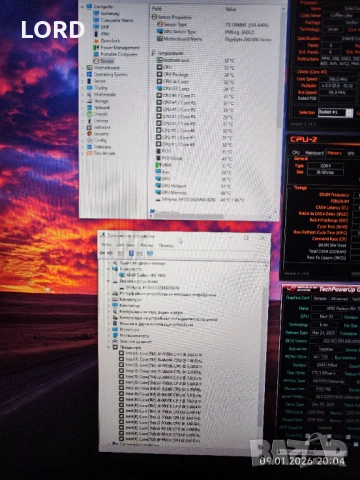Click the monitor scan icon in Device Manager toolbar

(x=150, y=253)
